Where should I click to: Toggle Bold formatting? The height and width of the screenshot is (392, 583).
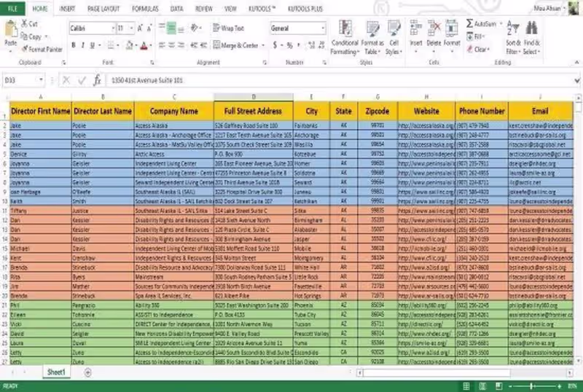click(x=74, y=45)
